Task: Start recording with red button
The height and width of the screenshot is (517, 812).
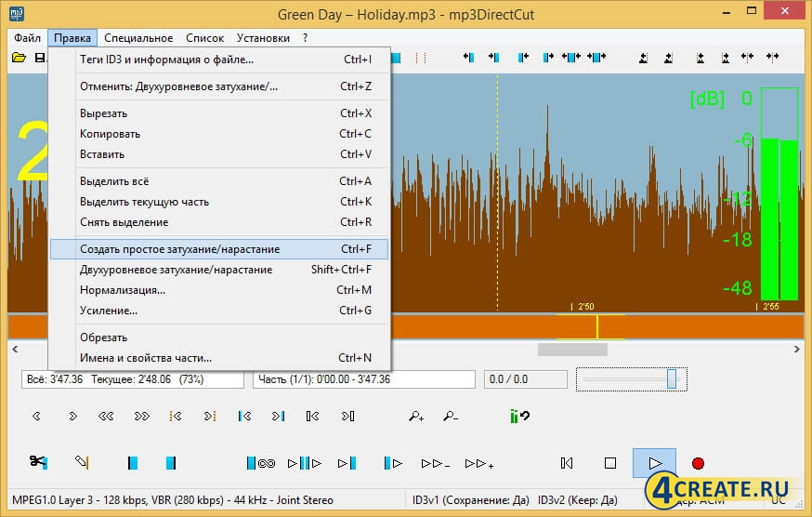Action: click(698, 463)
